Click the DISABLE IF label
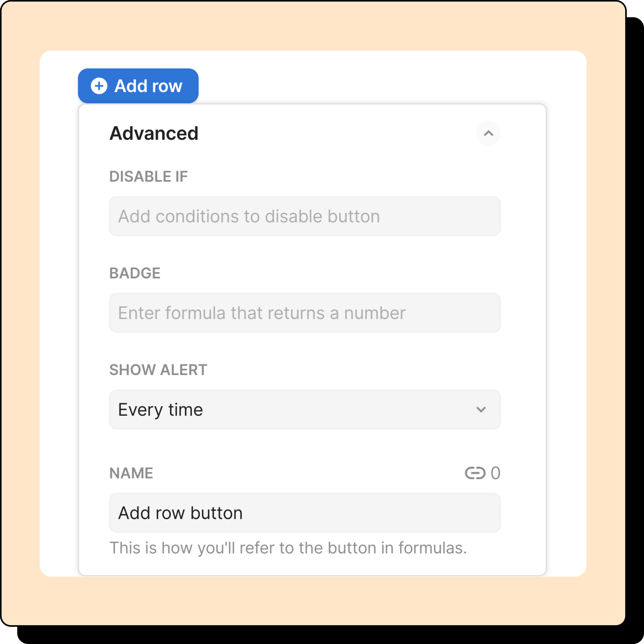Viewport: 644px width, 644px height. pos(148,176)
